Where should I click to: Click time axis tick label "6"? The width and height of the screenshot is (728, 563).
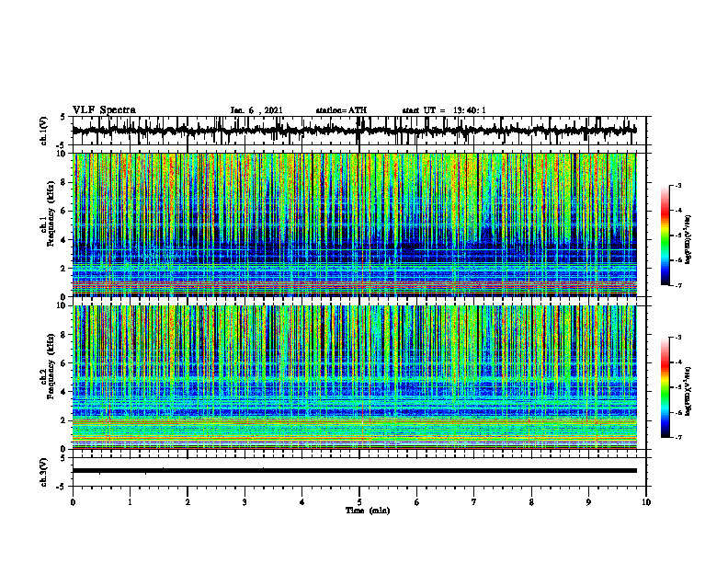click(417, 502)
